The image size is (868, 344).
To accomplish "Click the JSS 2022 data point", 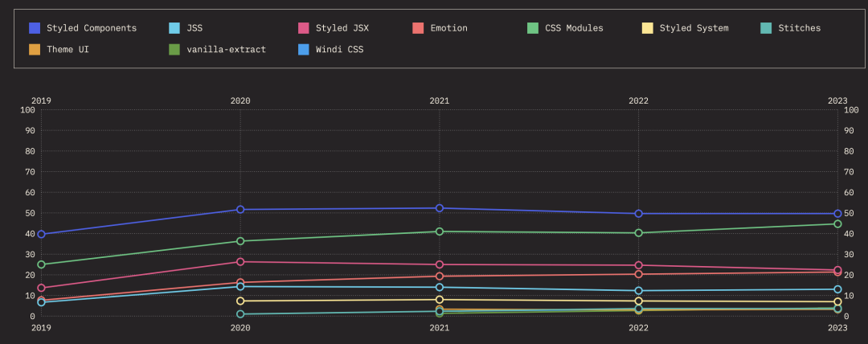I will coord(639,291).
